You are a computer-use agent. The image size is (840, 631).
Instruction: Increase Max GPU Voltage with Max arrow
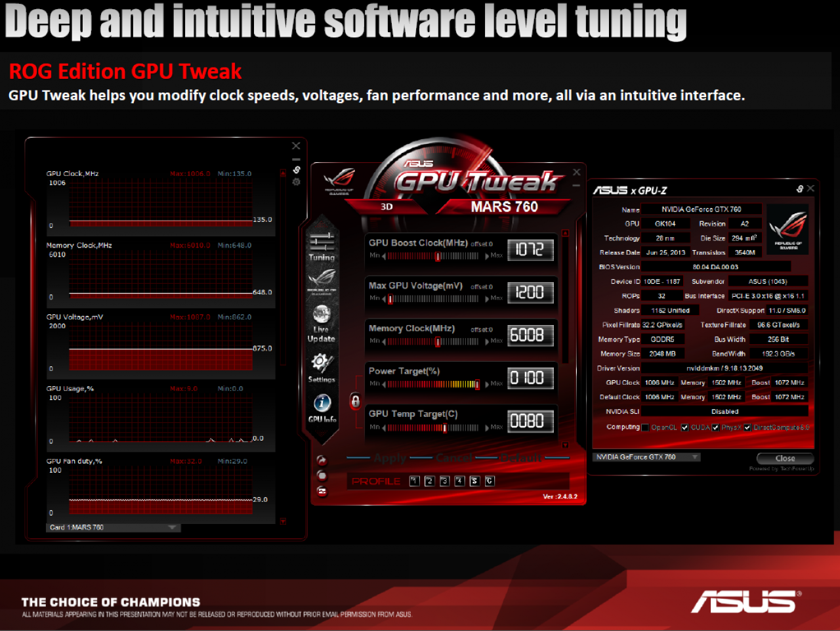click(x=486, y=299)
